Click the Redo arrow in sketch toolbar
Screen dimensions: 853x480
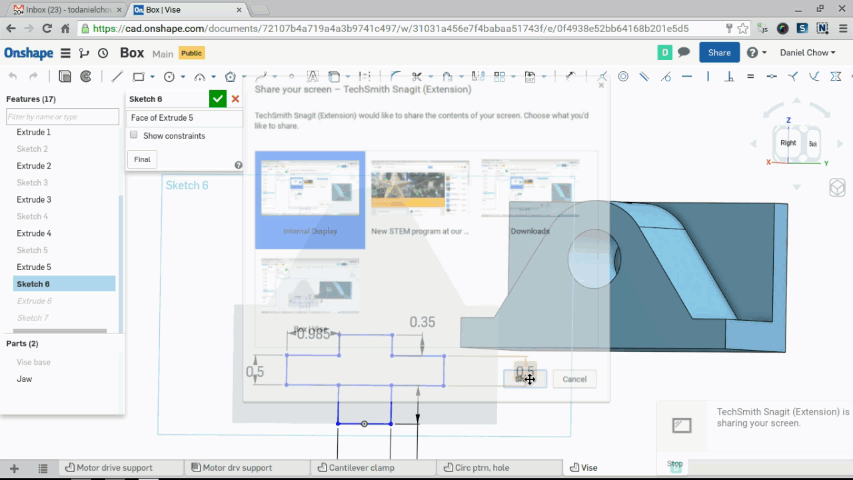tap(33, 77)
